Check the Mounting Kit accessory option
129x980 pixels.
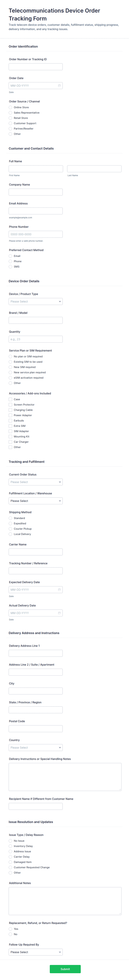coord(11,437)
